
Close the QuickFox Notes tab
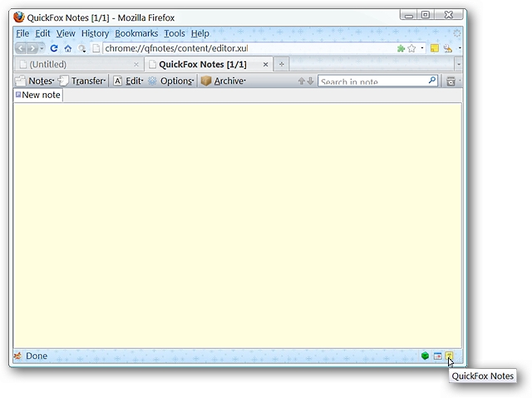tap(266, 64)
